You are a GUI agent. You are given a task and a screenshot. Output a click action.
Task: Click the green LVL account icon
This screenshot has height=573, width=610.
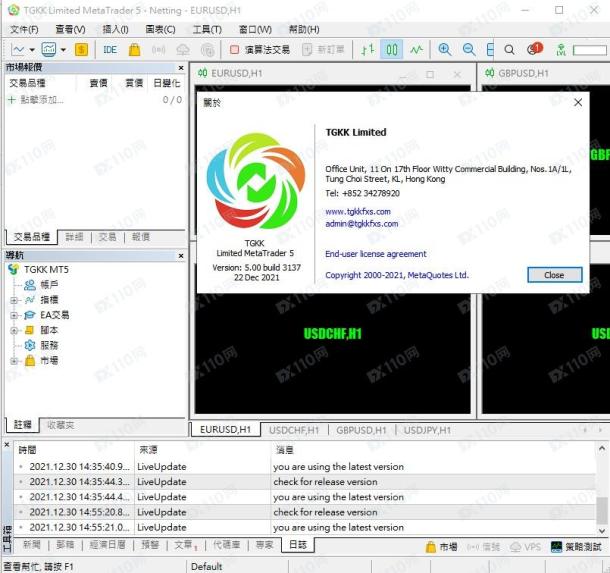(561, 50)
